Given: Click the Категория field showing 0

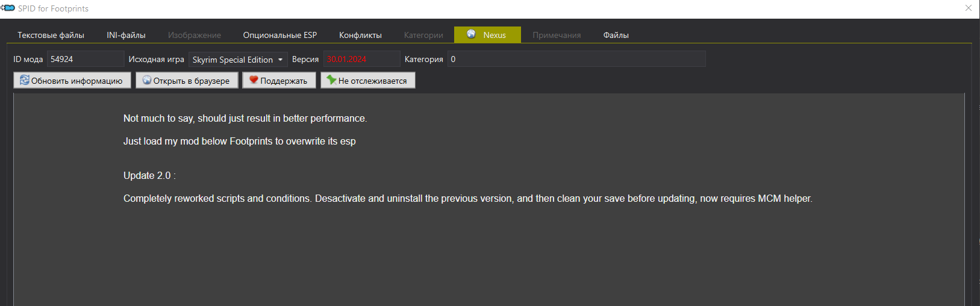Looking at the screenshot, I should tap(576, 59).
